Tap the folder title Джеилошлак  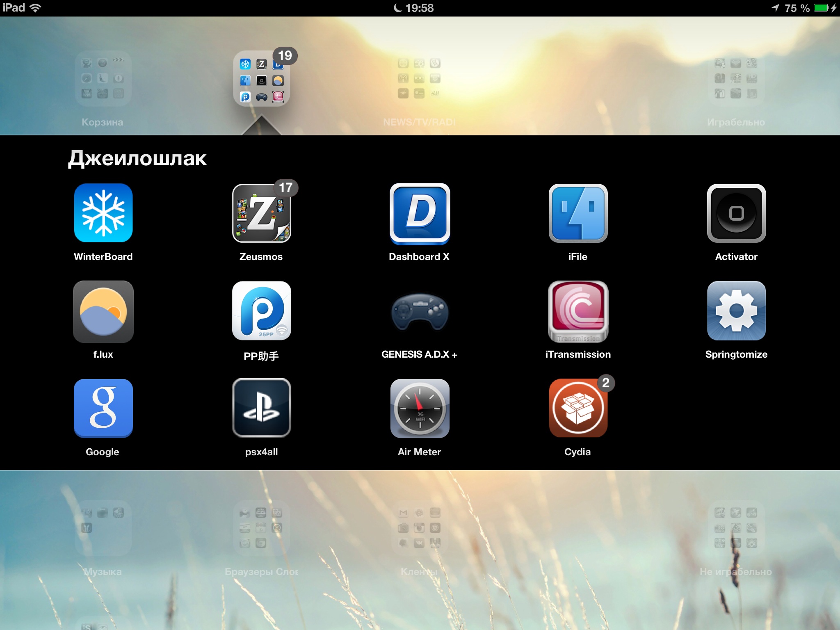point(137,159)
